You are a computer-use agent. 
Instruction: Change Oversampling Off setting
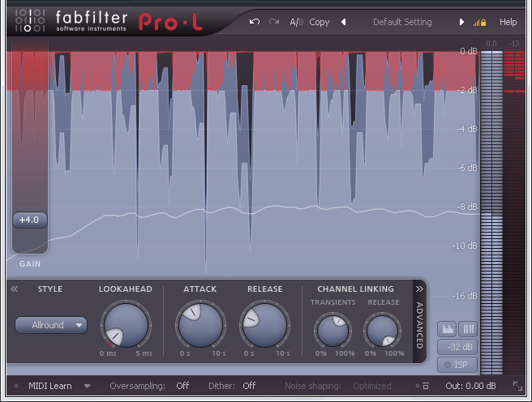click(x=182, y=386)
